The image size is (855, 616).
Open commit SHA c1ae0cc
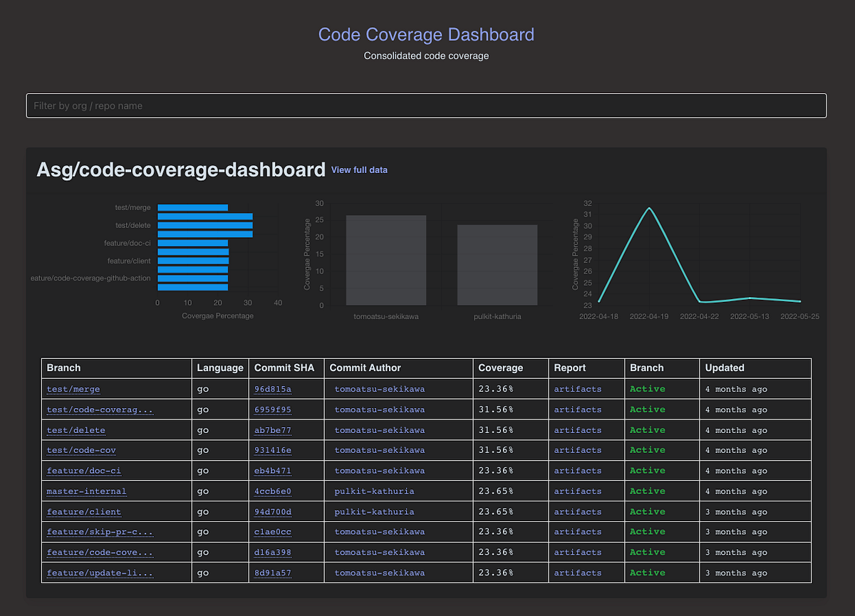pyautogui.click(x=273, y=532)
